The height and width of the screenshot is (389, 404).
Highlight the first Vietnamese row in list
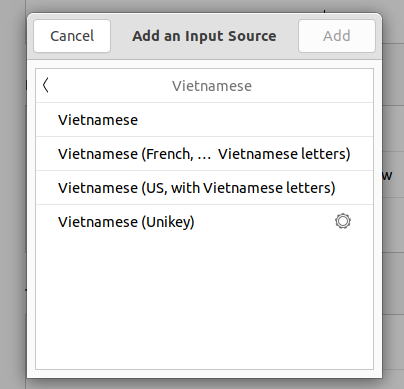click(x=204, y=120)
